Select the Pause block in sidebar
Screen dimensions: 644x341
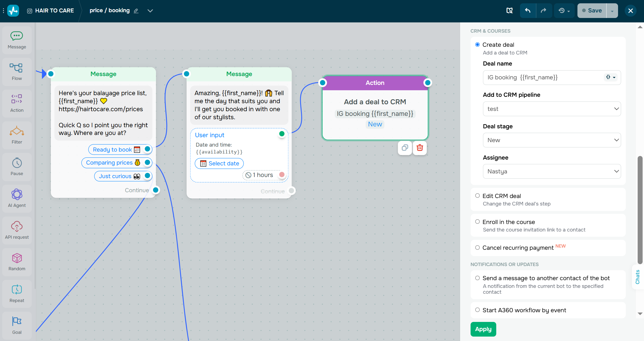17,167
